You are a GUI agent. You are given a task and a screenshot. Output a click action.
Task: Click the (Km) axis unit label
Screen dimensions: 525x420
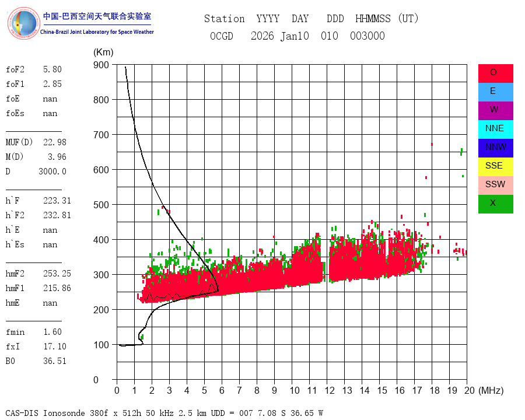(103, 52)
